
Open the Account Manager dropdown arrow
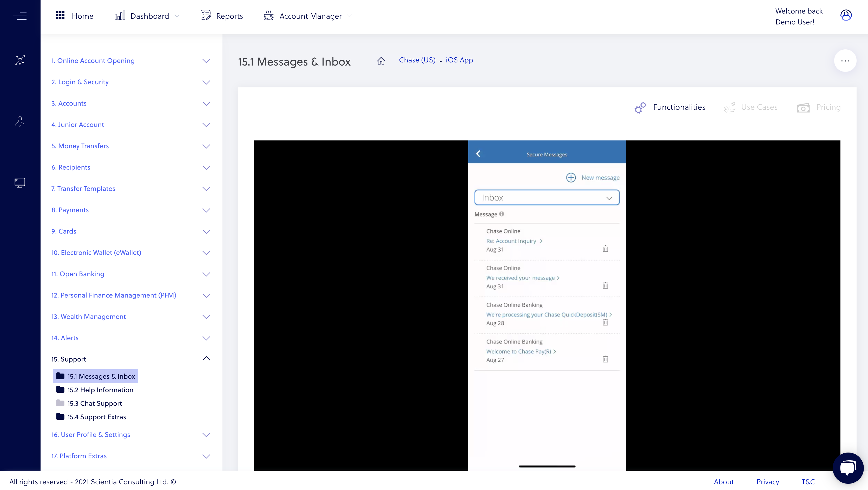(x=350, y=16)
